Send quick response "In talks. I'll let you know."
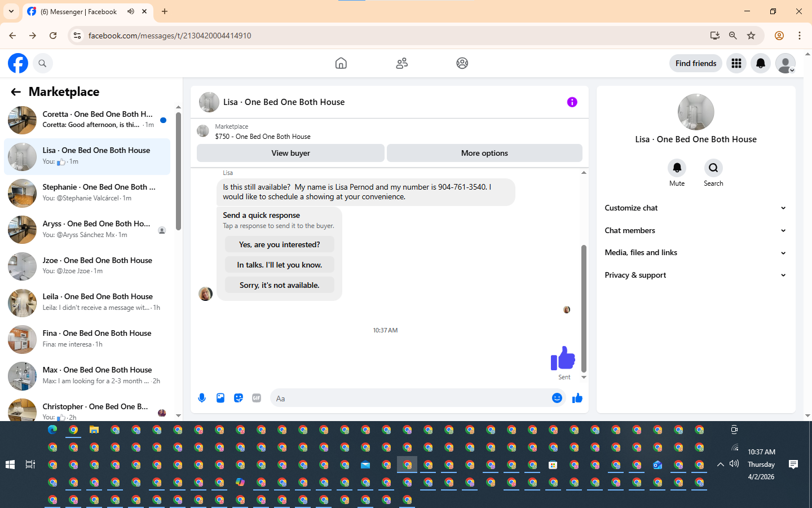812x508 pixels. [279, 265]
